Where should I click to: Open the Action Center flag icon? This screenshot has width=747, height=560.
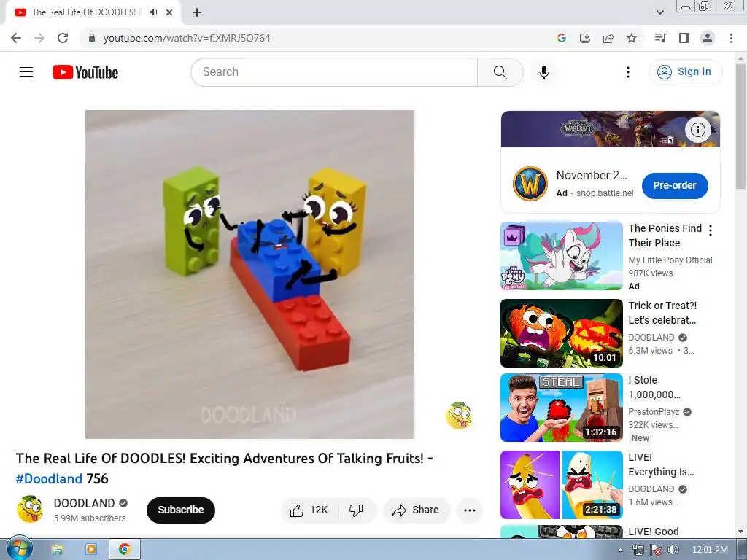pyautogui.click(x=656, y=550)
